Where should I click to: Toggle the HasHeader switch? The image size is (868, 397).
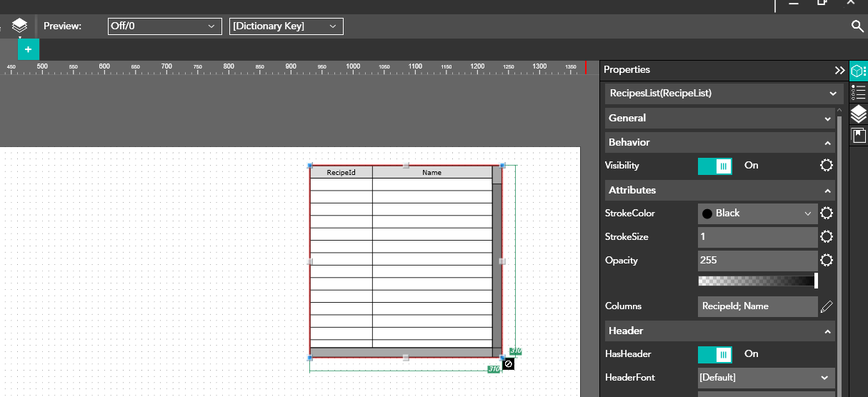pyautogui.click(x=715, y=354)
